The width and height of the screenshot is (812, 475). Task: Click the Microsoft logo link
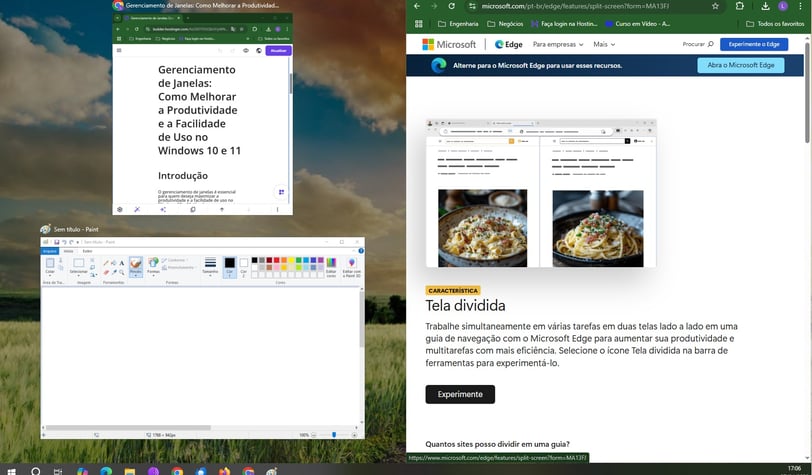coord(449,45)
